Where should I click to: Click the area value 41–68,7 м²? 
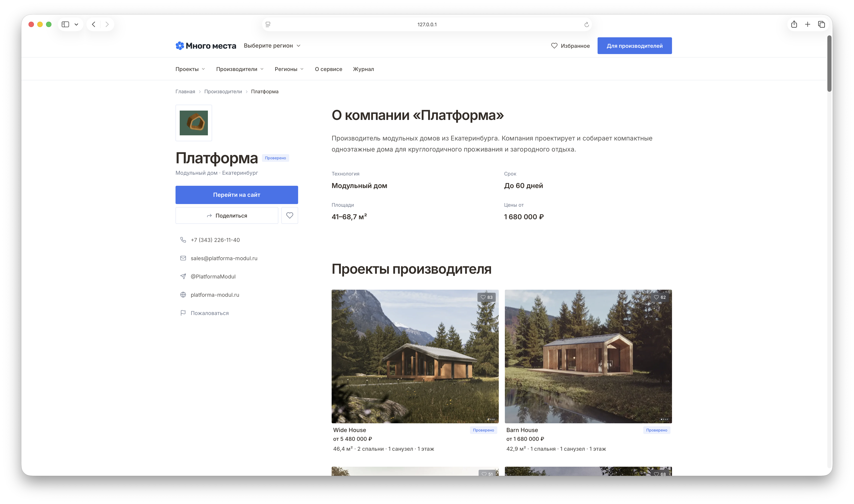point(349,217)
